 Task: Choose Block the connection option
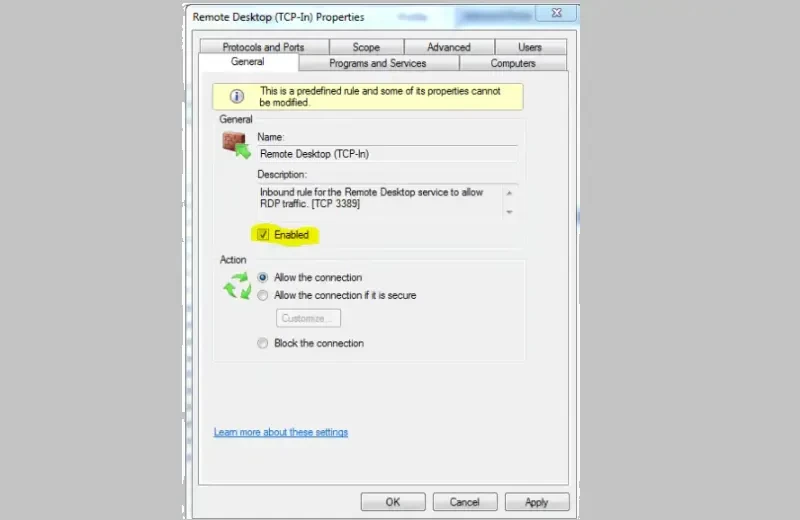(262, 343)
